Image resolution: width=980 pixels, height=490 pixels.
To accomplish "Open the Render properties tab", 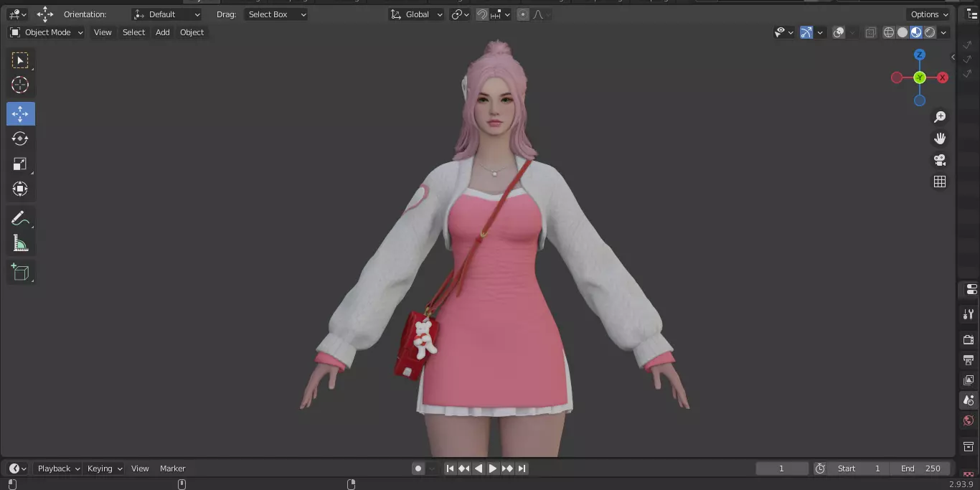I will [x=969, y=339].
